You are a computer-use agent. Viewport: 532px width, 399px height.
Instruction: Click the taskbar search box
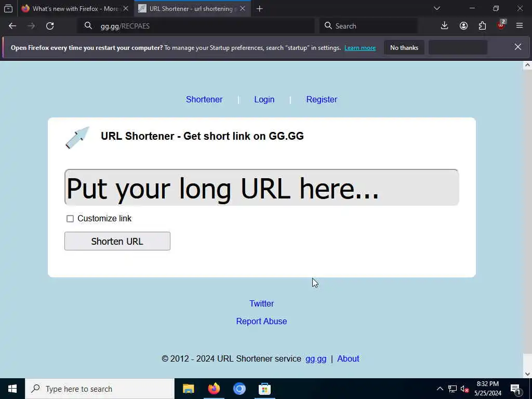(100, 389)
